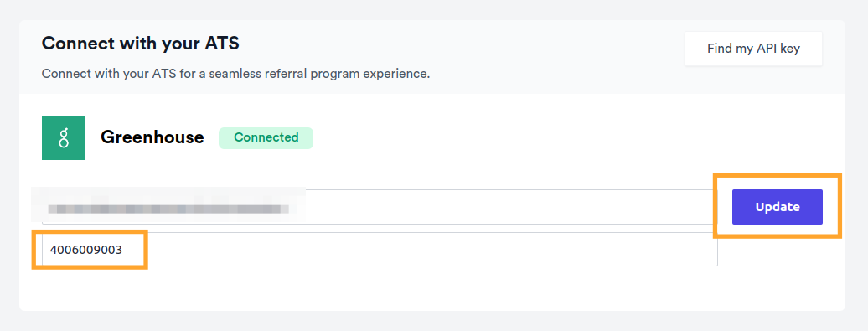
Task: Click the green Greenhouse logo icon
Action: 64,137
